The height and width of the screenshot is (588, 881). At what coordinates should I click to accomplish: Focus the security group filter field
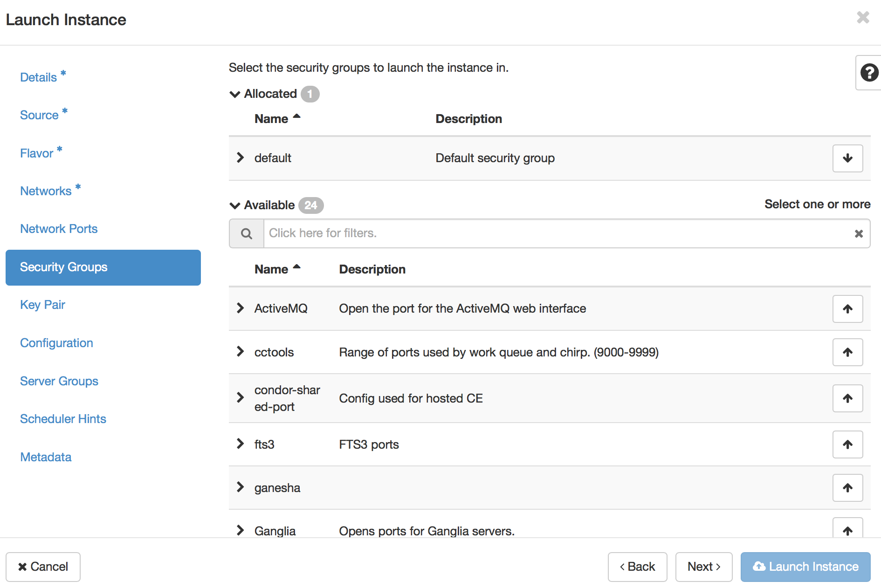[555, 233]
